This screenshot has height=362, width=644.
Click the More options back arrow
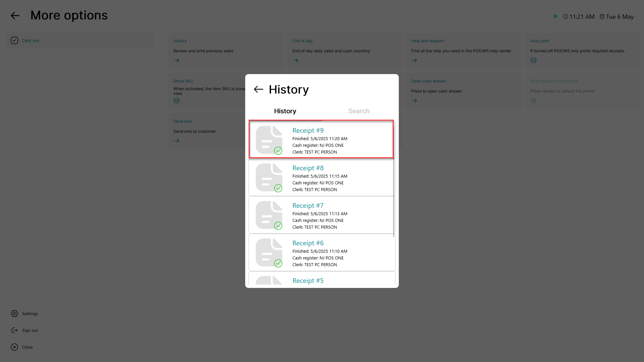click(15, 16)
